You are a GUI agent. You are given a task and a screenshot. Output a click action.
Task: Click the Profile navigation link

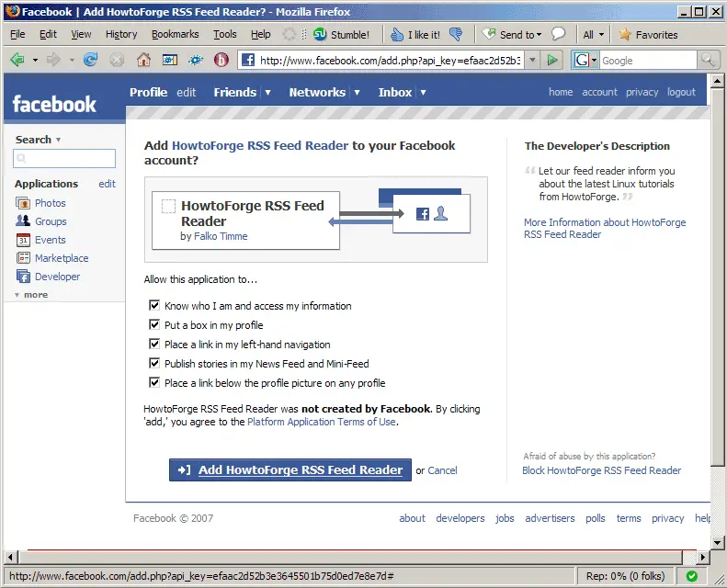coord(148,92)
